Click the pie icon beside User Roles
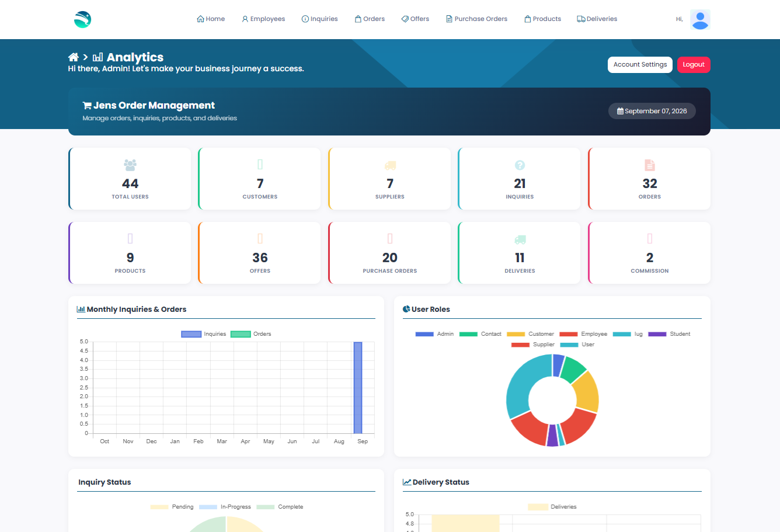 point(406,310)
